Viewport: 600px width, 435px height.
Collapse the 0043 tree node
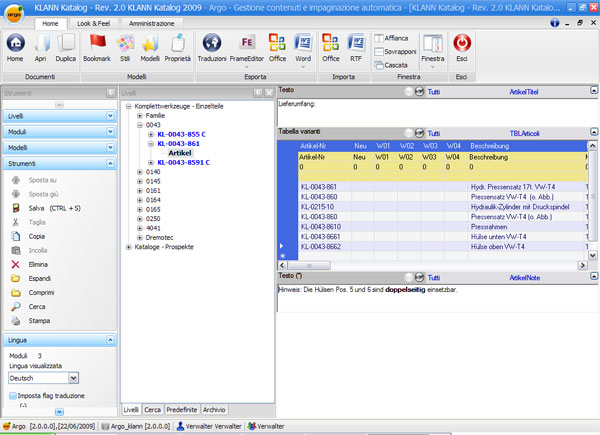click(x=140, y=125)
